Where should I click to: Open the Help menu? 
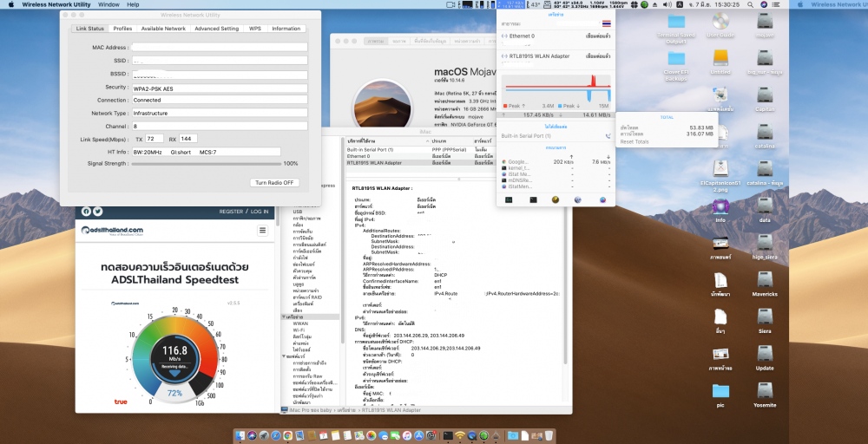133,4
